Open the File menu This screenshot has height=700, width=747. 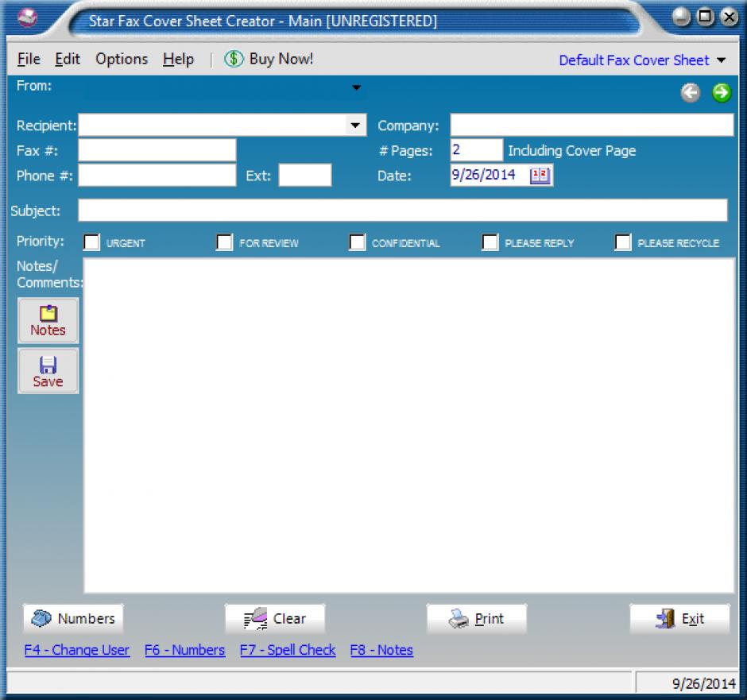tap(29, 59)
